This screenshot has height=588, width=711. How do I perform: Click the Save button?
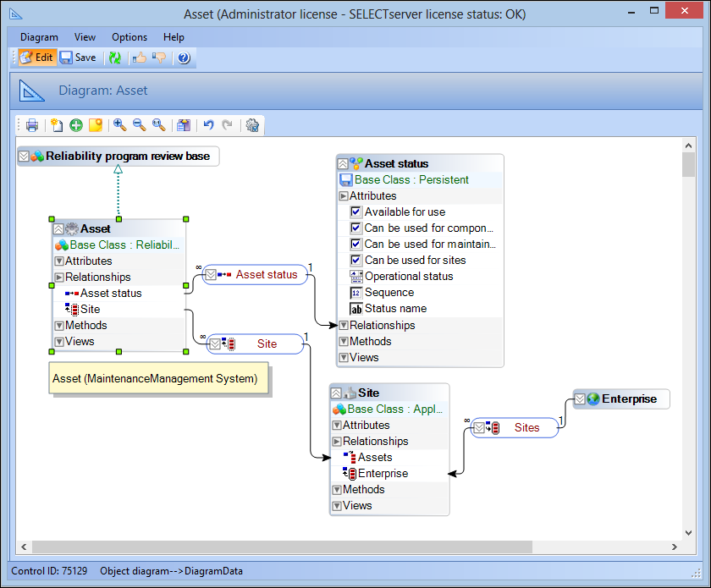pyautogui.click(x=78, y=58)
